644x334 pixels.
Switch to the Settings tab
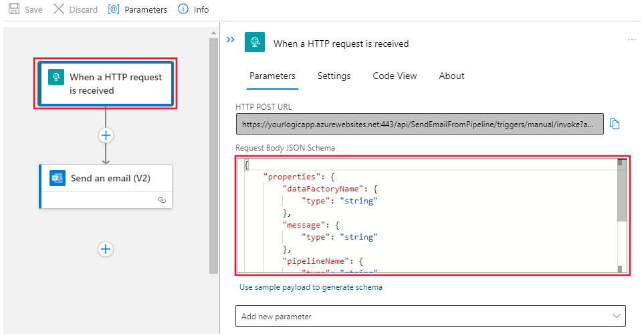point(334,76)
